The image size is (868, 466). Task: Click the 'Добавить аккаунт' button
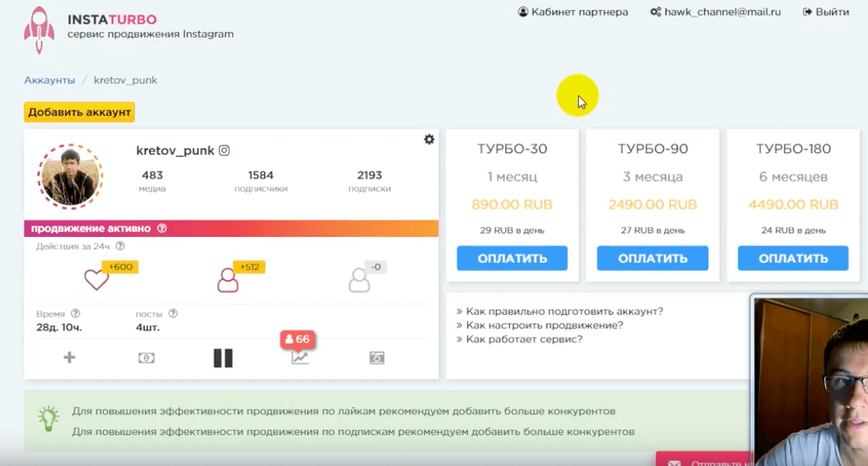(x=79, y=112)
